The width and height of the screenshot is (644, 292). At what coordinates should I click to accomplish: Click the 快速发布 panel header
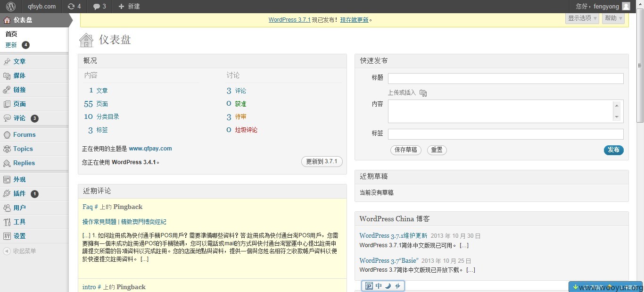coord(492,61)
